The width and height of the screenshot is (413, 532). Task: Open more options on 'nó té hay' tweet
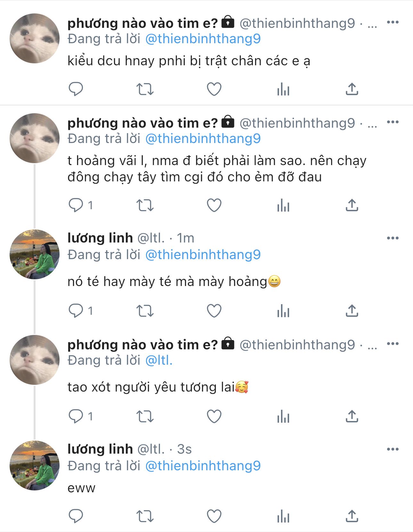click(x=393, y=238)
